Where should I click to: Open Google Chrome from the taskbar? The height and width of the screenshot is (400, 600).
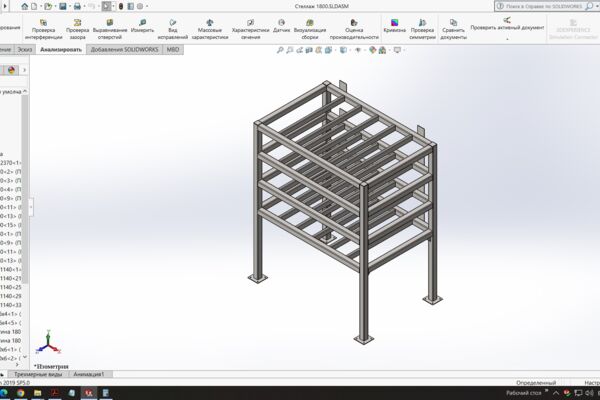(x=21, y=393)
